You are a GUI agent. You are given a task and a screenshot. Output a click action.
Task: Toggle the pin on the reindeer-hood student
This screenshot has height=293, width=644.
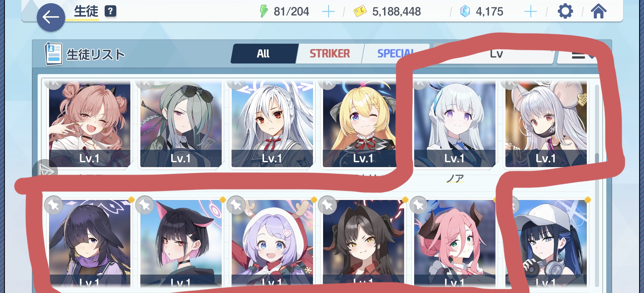click(x=236, y=205)
